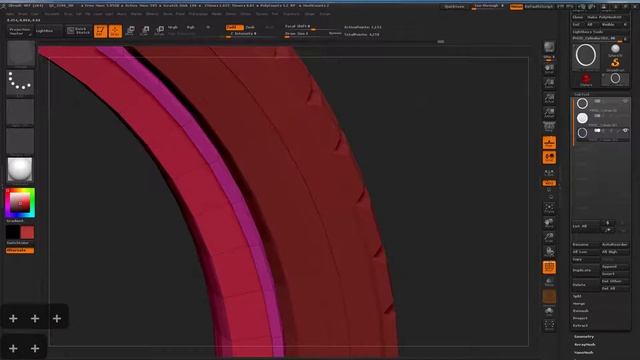Open the Dots stroke type selector

click(20, 82)
